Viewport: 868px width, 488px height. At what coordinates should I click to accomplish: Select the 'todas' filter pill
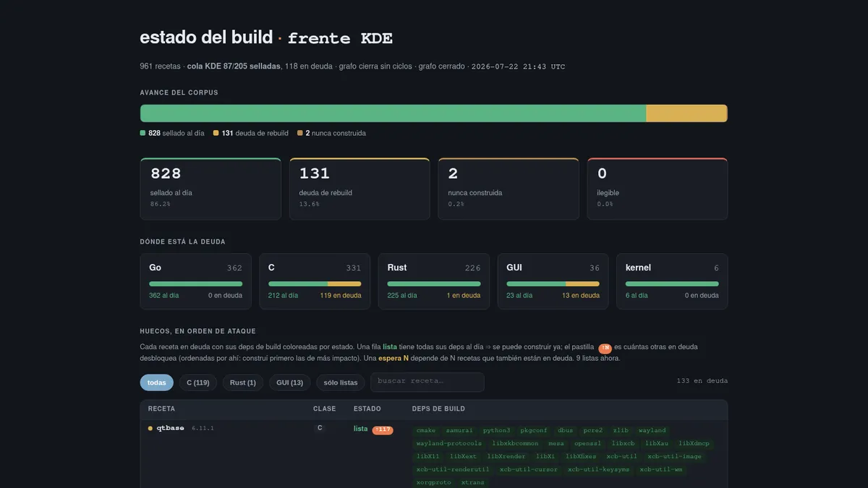click(157, 382)
